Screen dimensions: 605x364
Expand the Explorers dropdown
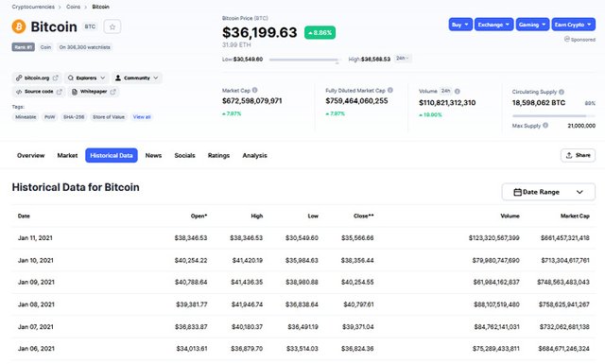(x=86, y=78)
